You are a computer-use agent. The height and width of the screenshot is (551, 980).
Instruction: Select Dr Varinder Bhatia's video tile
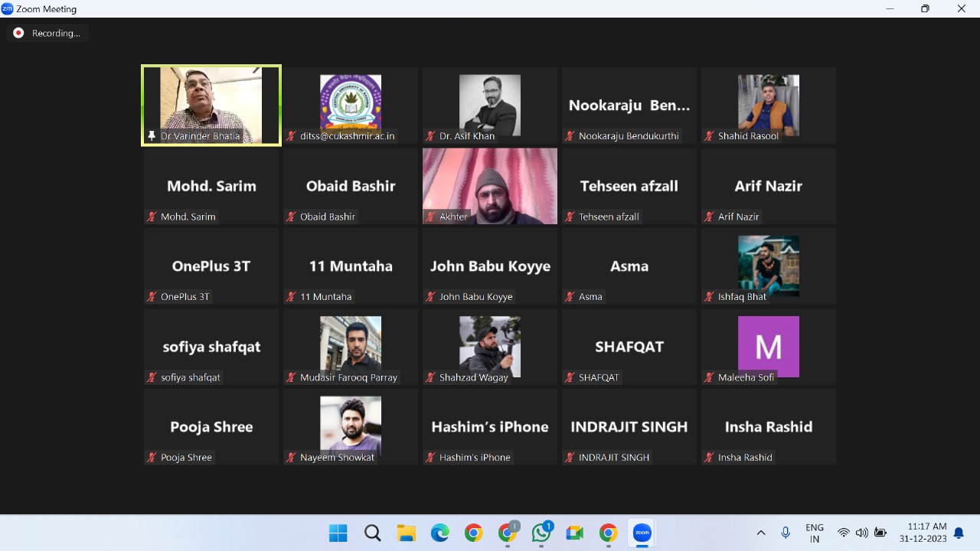pyautogui.click(x=211, y=105)
